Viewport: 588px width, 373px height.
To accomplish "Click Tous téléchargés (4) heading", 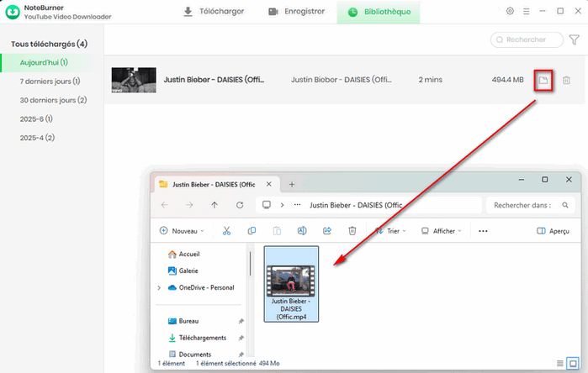I will 49,45.
